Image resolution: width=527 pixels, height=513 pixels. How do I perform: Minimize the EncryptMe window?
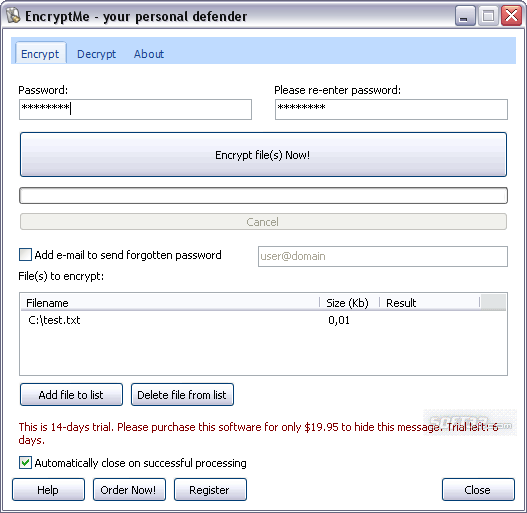[x=465, y=16]
